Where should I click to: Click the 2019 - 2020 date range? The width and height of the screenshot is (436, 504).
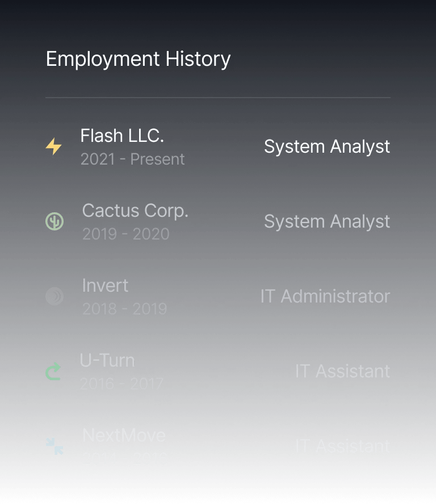pyautogui.click(x=125, y=234)
